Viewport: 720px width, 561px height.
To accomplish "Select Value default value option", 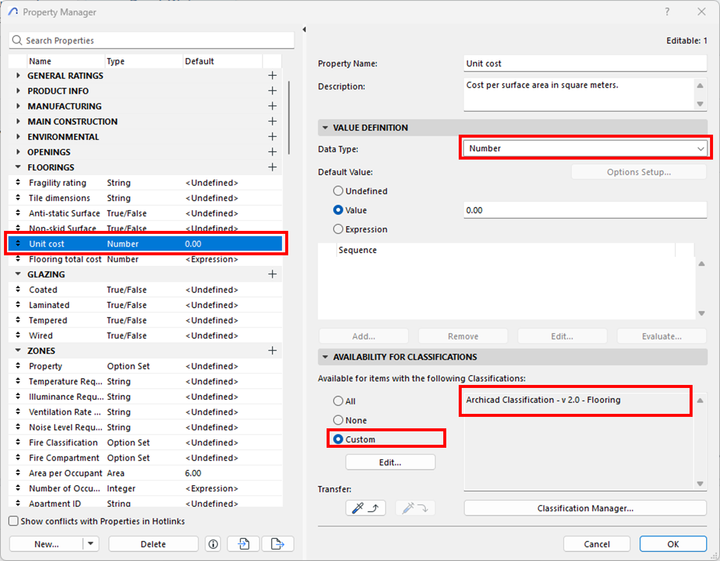I will pos(338,210).
